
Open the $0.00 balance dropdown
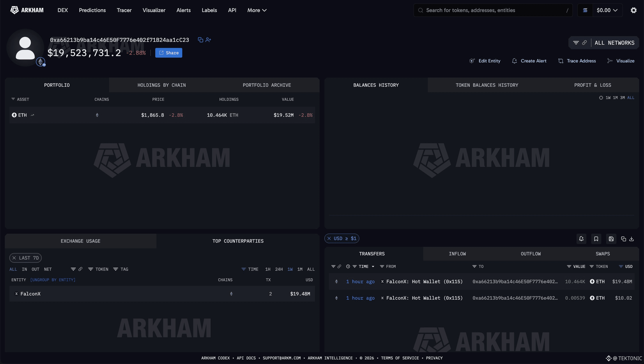tap(607, 10)
